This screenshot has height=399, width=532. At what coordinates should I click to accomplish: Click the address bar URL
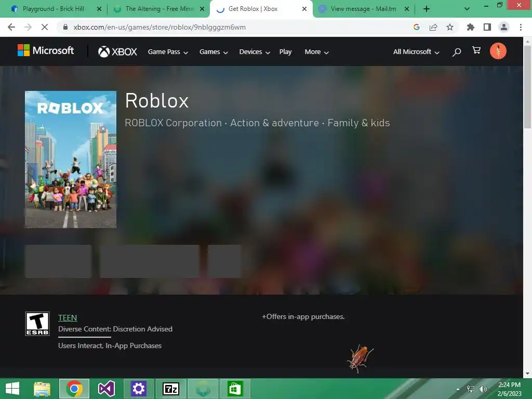click(159, 27)
